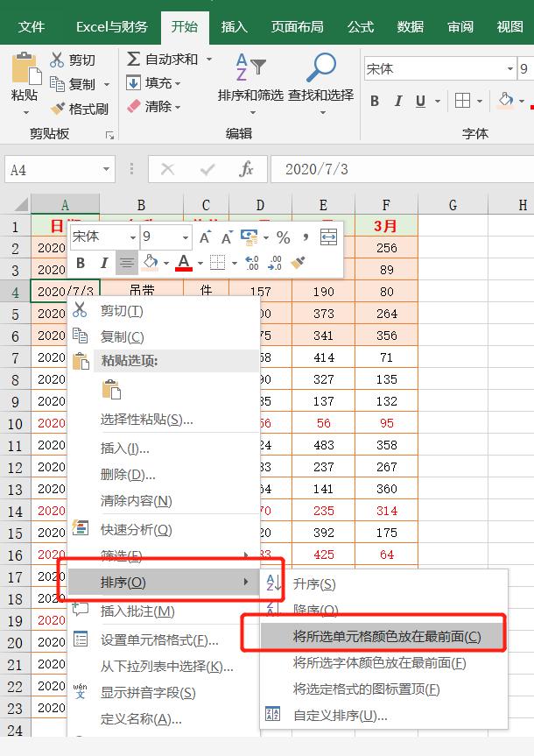Image resolution: width=534 pixels, height=756 pixels.
Task: Click Increase Font Size in mini toolbar
Action: 205,237
